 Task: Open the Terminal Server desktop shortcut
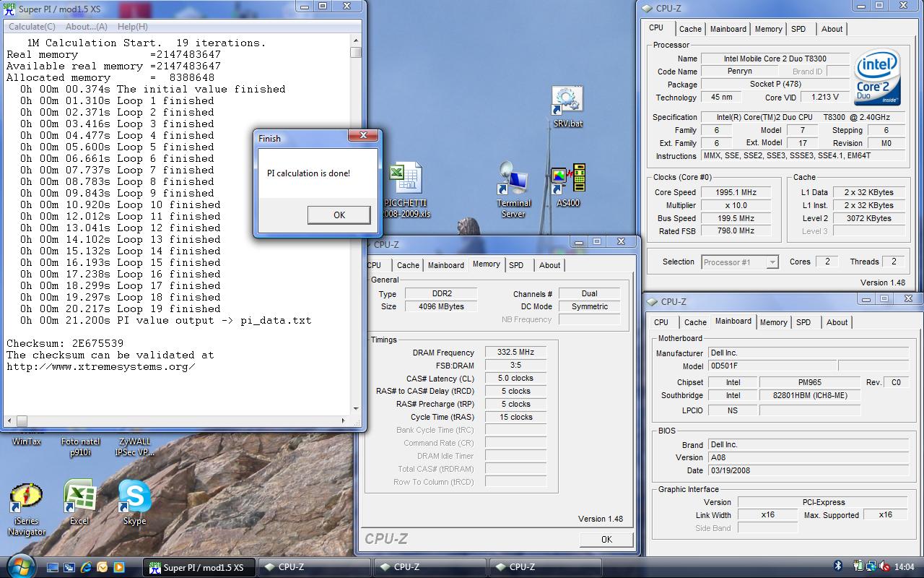coord(513,189)
